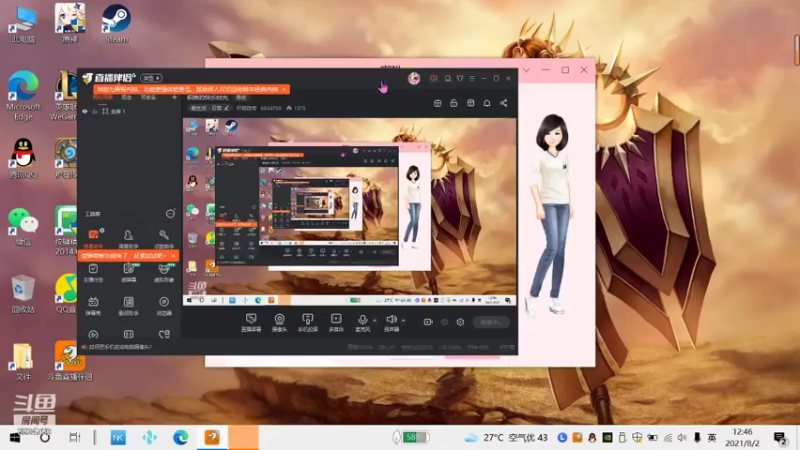Open the streaming settings gear
800x450 pixels.
pos(460,322)
